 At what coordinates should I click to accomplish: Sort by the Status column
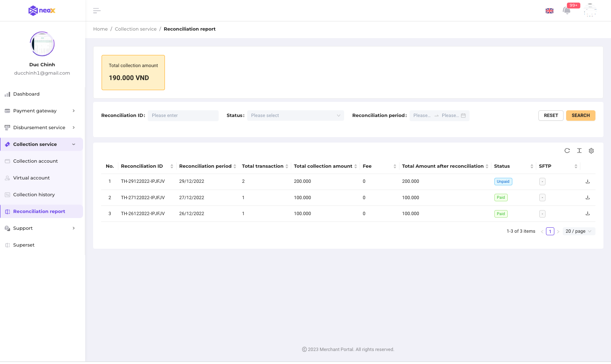pyautogui.click(x=532, y=166)
